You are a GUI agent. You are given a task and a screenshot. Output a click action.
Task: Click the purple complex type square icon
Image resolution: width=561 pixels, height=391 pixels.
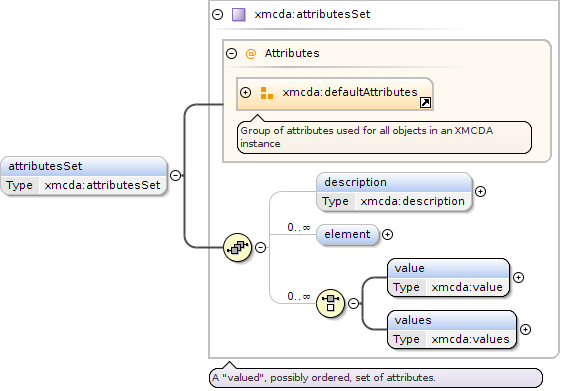point(239,15)
